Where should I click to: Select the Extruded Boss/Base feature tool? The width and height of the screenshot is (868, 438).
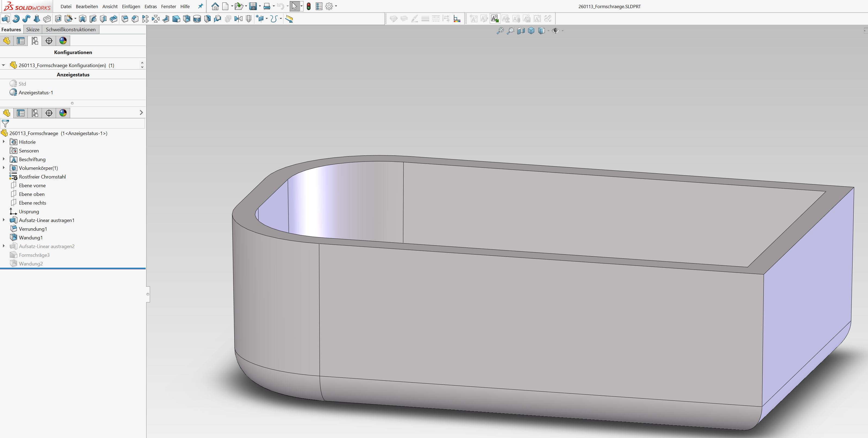(6, 19)
